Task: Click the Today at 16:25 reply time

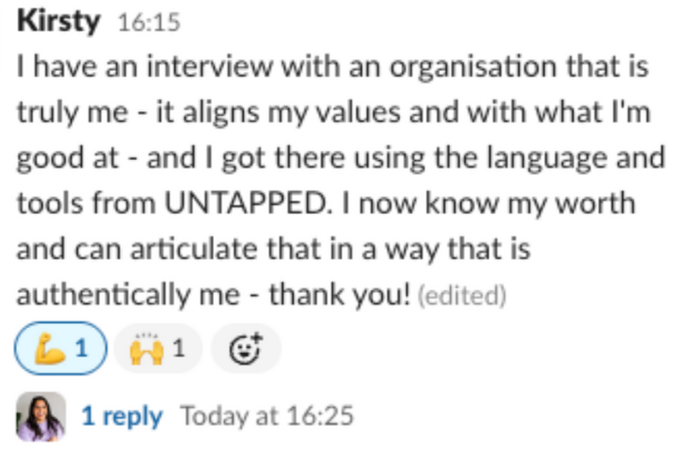Action: point(266,415)
